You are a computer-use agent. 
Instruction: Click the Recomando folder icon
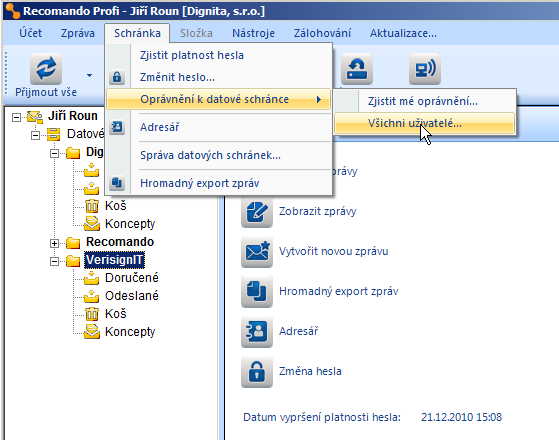pos(73,243)
